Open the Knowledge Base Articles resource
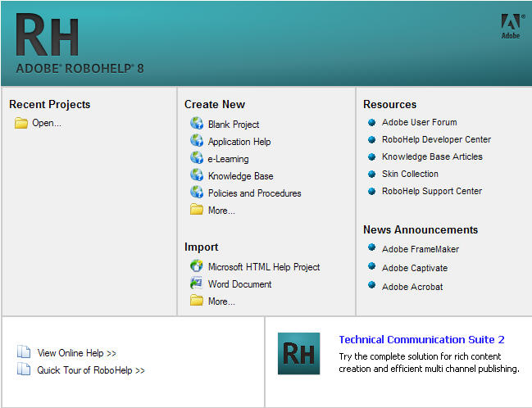 [432, 156]
